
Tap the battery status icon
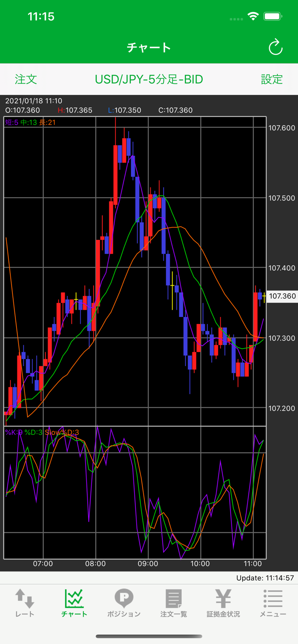[273, 17]
